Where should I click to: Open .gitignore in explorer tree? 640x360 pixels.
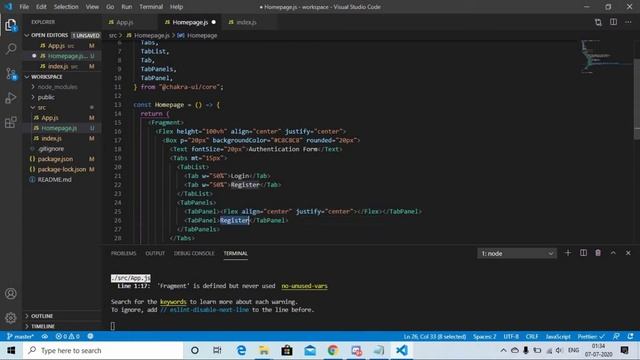(x=51, y=149)
